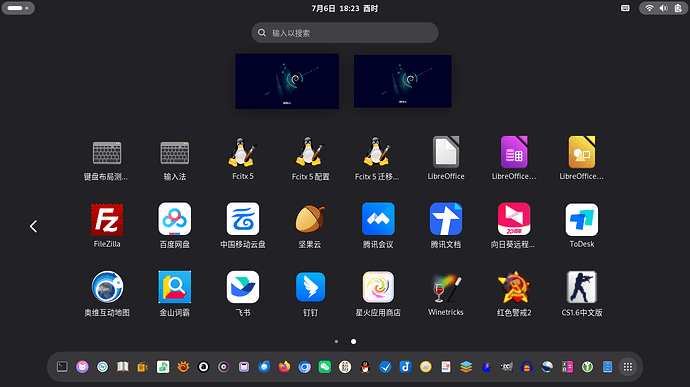This screenshot has width=690, height=387.
Task: Launch 奥维互动地图 map app
Action: 107,294
